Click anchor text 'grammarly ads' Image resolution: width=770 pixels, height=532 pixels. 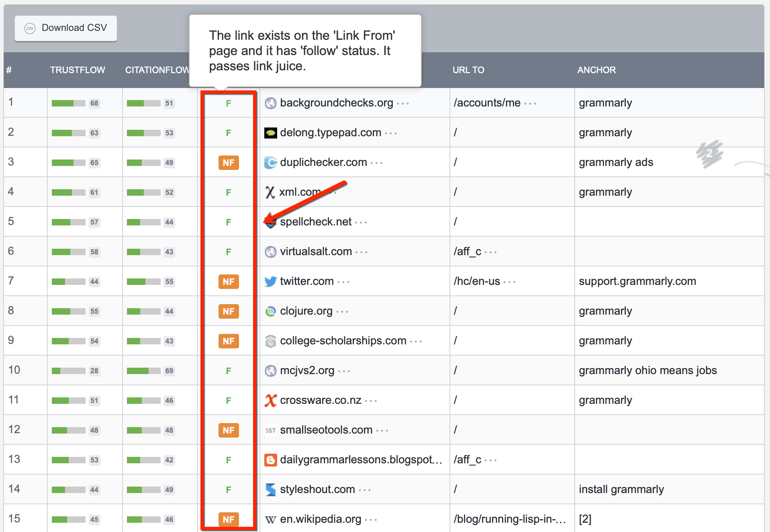tap(616, 162)
